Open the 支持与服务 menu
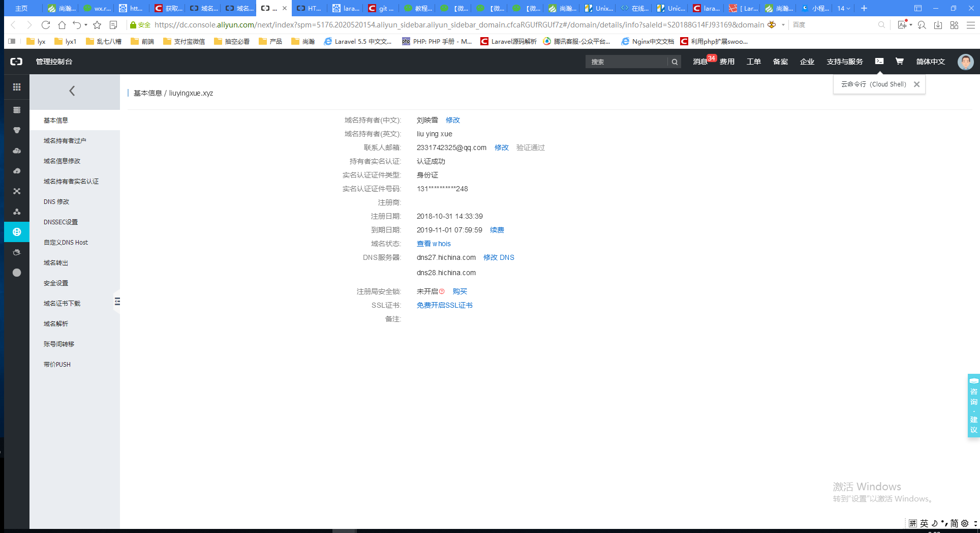Image resolution: width=980 pixels, height=533 pixels. click(845, 62)
